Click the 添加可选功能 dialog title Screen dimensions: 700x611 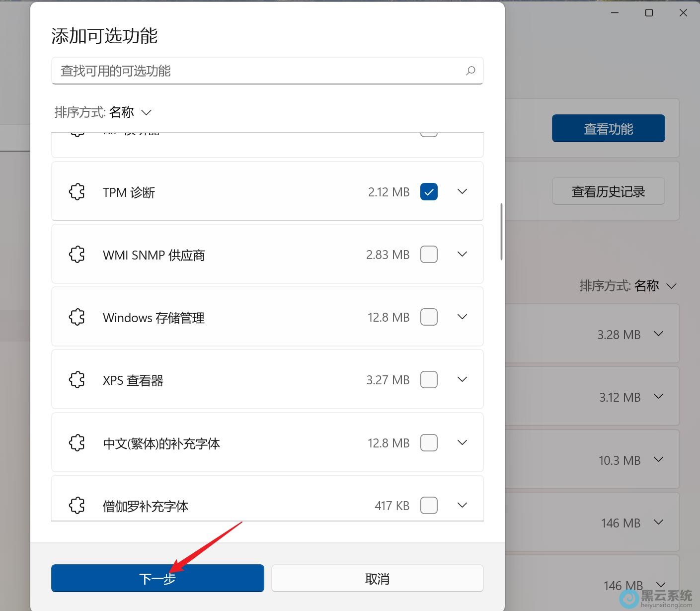[104, 35]
